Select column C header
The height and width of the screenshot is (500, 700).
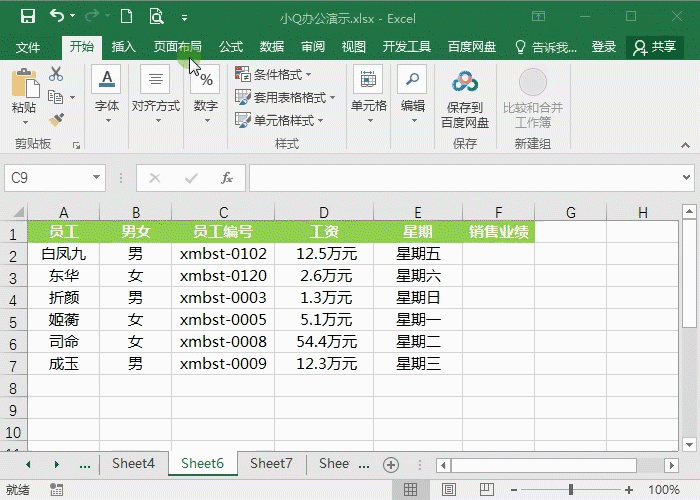click(x=223, y=212)
